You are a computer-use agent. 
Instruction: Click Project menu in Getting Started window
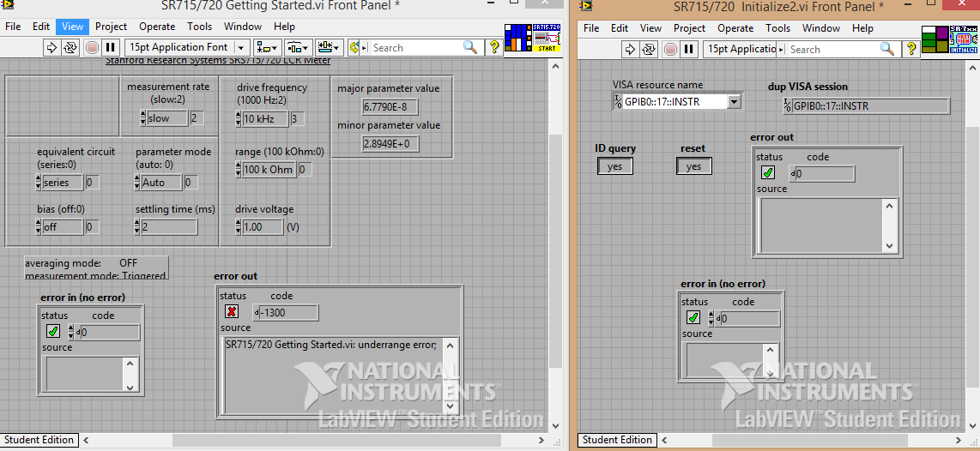(x=112, y=27)
